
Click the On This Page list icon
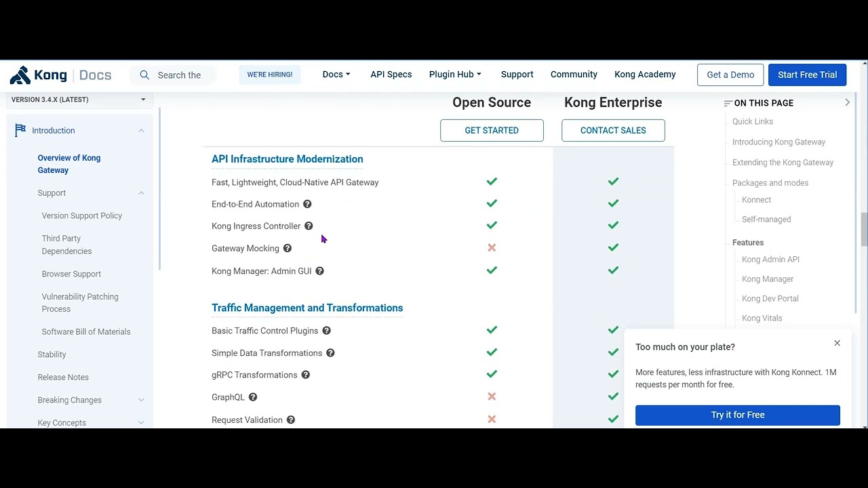[x=728, y=103]
